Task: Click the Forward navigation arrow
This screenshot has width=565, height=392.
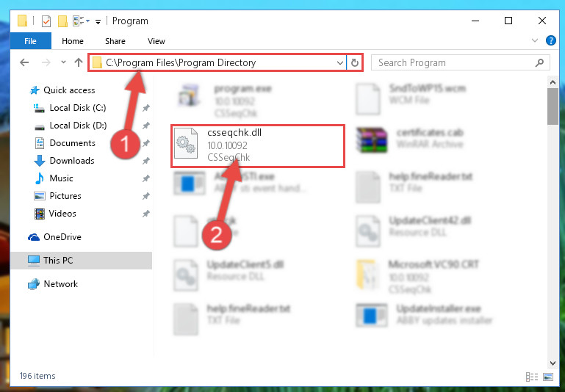Action: (x=46, y=62)
